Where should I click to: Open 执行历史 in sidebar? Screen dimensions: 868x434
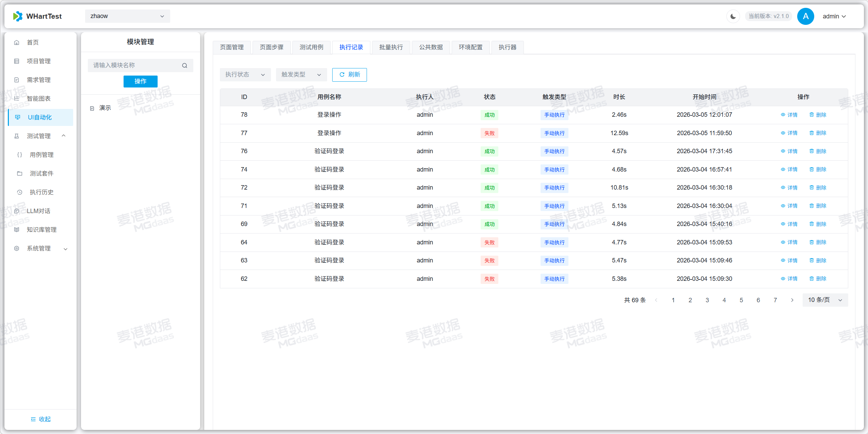[x=42, y=192]
